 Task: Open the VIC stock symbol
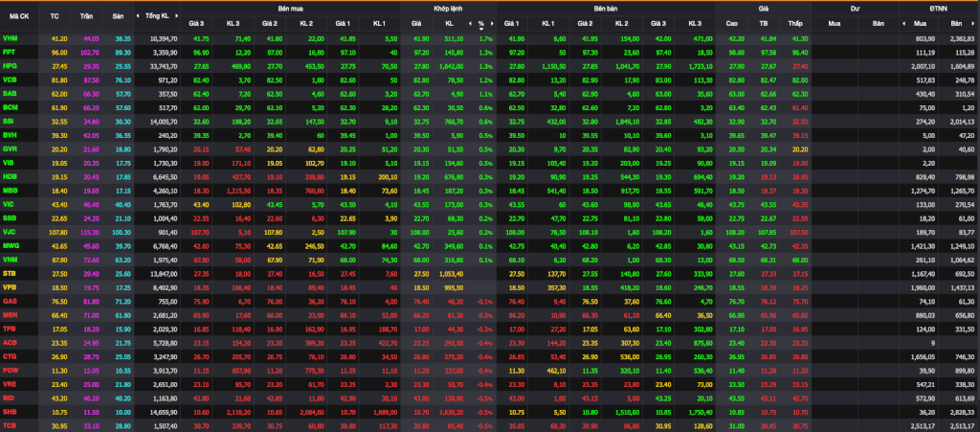click(8, 204)
